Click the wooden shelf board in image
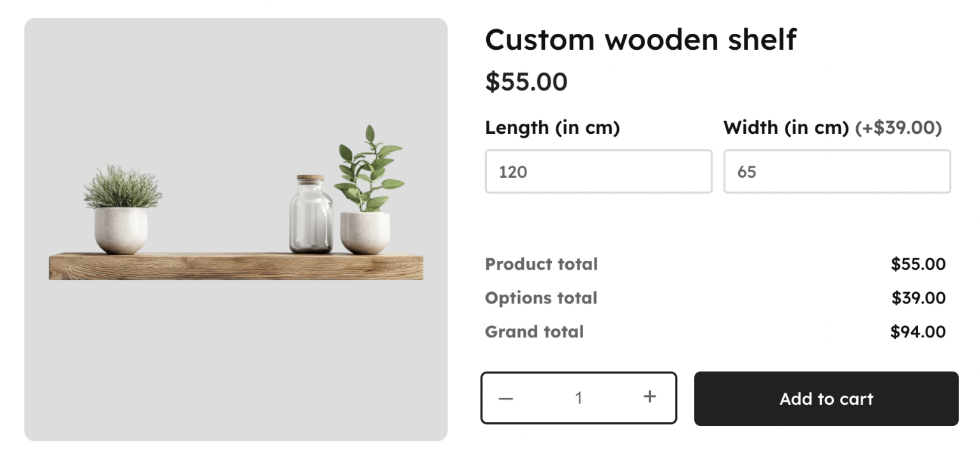980x454 pixels. (x=236, y=267)
